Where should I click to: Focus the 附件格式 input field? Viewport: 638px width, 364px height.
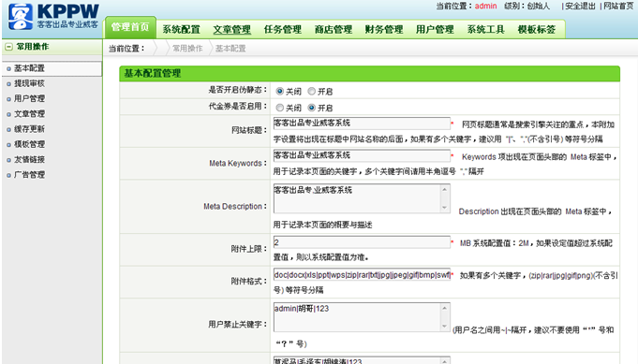tap(362, 274)
